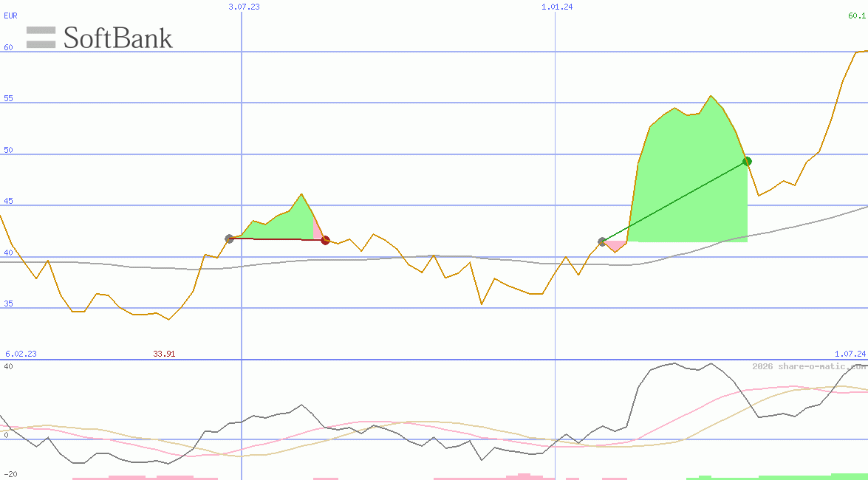Image resolution: width=868 pixels, height=480 pixels.
Task: Select the gray marker dot starting the first trendline
Action: (x=230, y=239)
